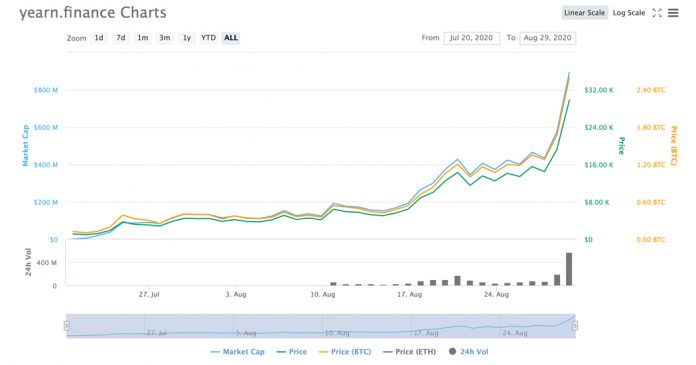
Task: Click the To date field
Action: click(x=547, y=38)
